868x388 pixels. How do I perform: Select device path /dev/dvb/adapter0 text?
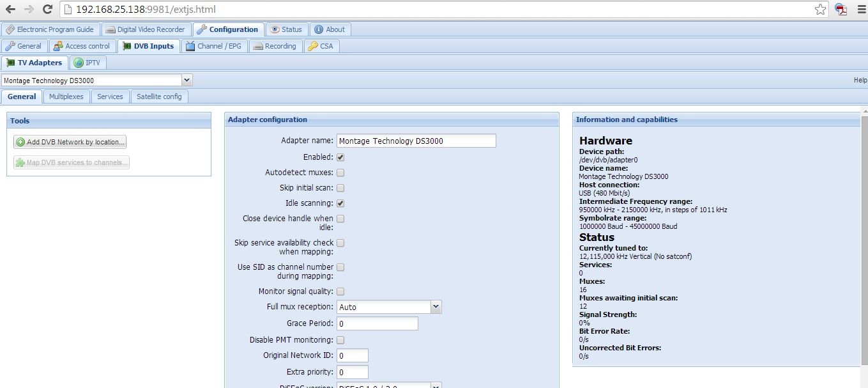[608, 160]
